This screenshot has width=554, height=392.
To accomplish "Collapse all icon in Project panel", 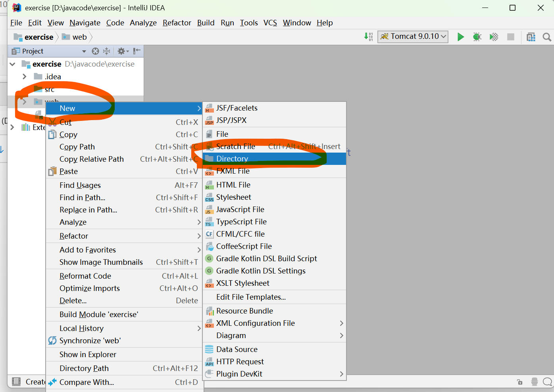I will (x=106, y=51).
